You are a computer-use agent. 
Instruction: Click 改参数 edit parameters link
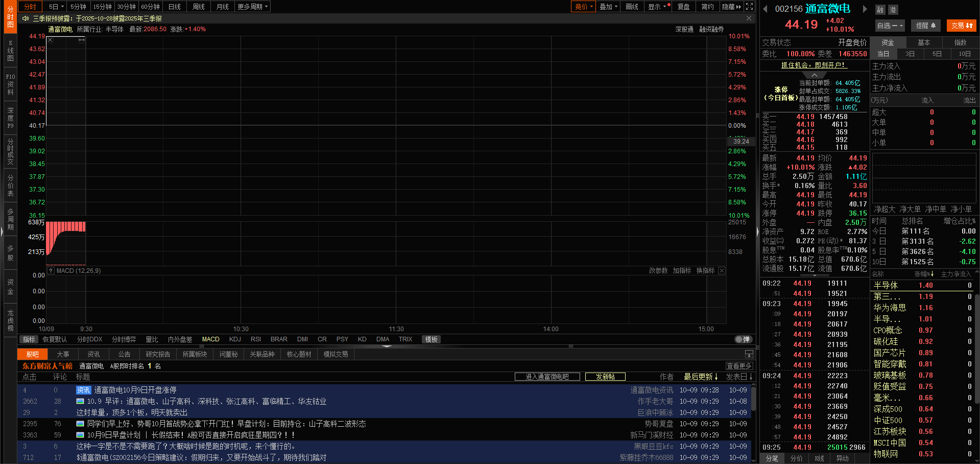[658, 271]
